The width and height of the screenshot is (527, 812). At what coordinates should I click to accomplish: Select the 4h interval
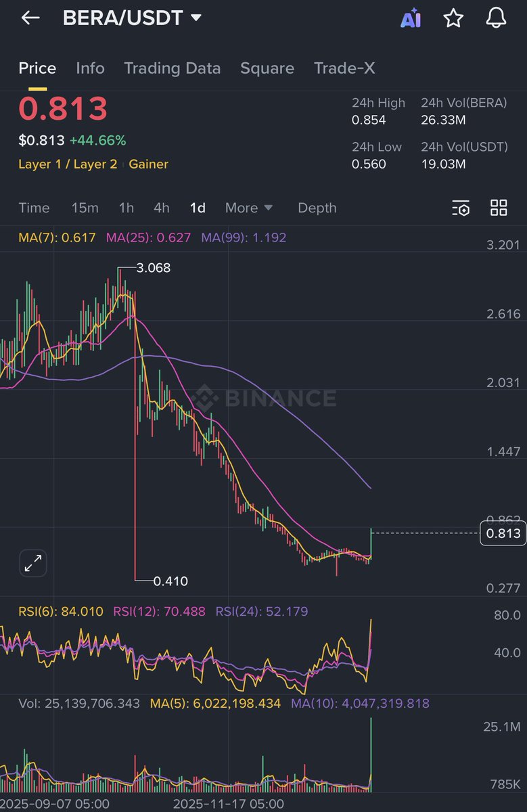tap(162, 208)
